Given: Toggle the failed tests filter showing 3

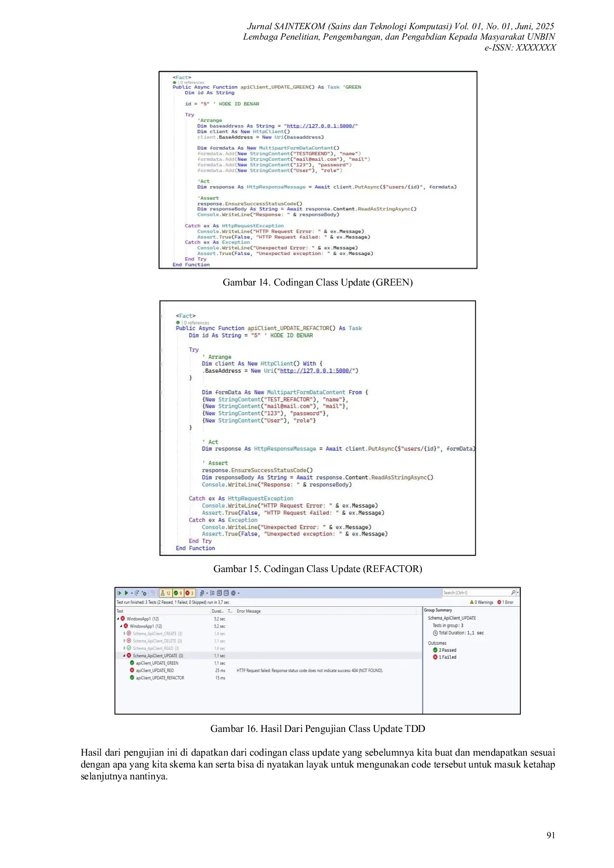Looking at the screenshot, I should coord(190,593).
